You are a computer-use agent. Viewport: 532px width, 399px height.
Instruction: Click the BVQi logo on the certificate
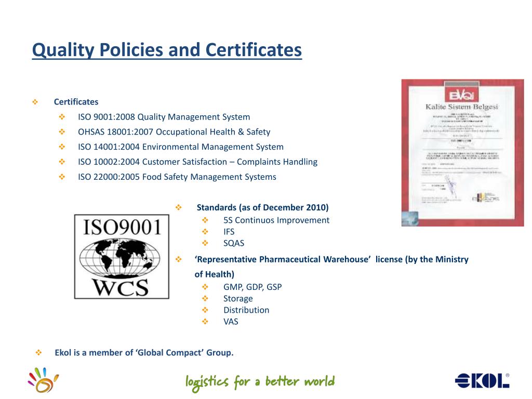(461, 95)
